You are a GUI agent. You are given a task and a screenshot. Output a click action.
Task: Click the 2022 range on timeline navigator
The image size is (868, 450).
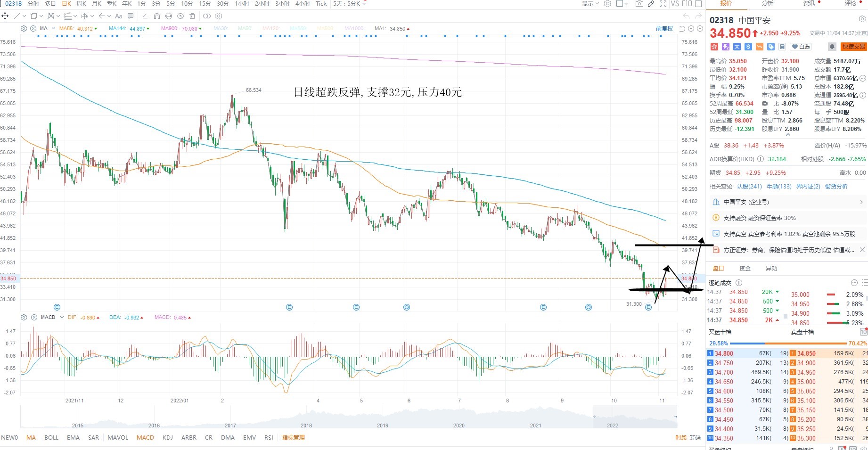pyautogui.click(x=612, y=425)
